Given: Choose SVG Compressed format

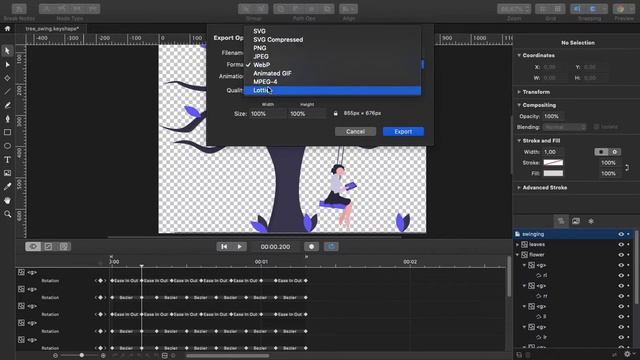Looking at the screenshot, I should pyautogui.click(x=332, y=40).
